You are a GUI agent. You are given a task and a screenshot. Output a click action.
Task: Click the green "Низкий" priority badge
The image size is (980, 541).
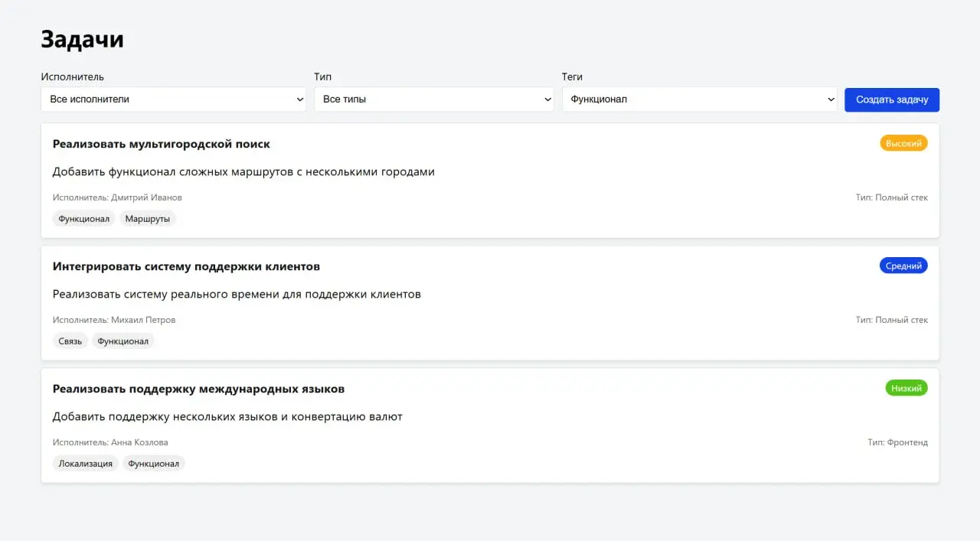tap(906, 388)
